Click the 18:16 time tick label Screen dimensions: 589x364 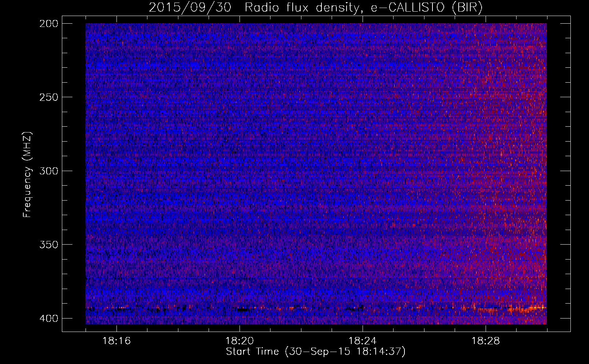(116, 341)
